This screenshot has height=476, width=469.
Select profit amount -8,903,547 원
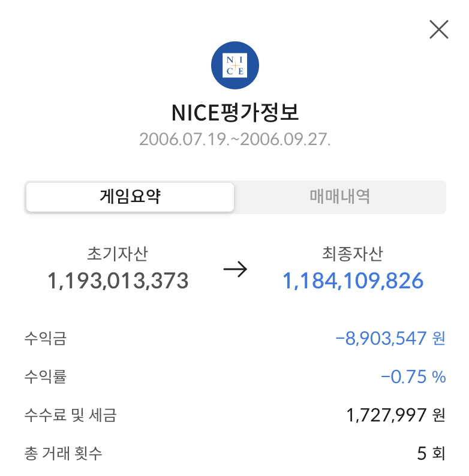tap(390, 338)
